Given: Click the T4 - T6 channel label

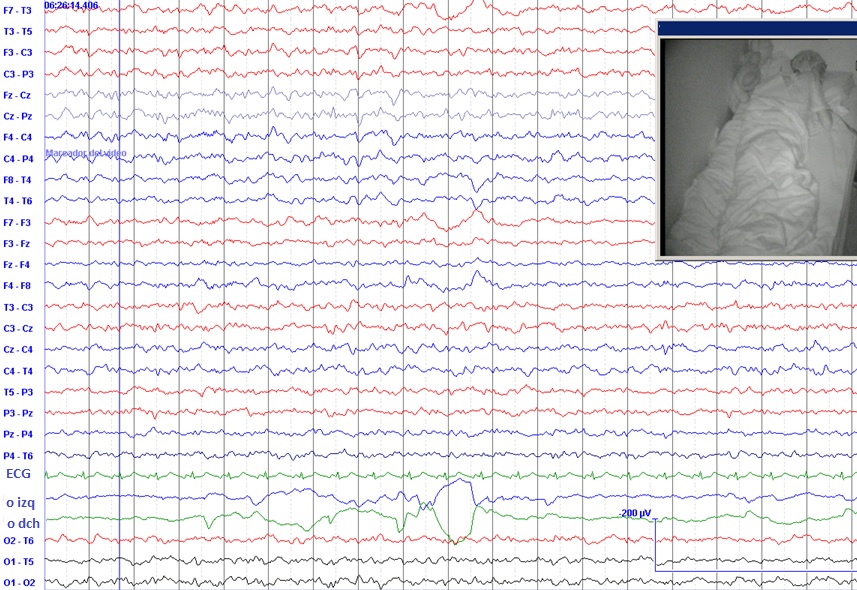Looking at the screenshot, I should click(x=17, y=201).
